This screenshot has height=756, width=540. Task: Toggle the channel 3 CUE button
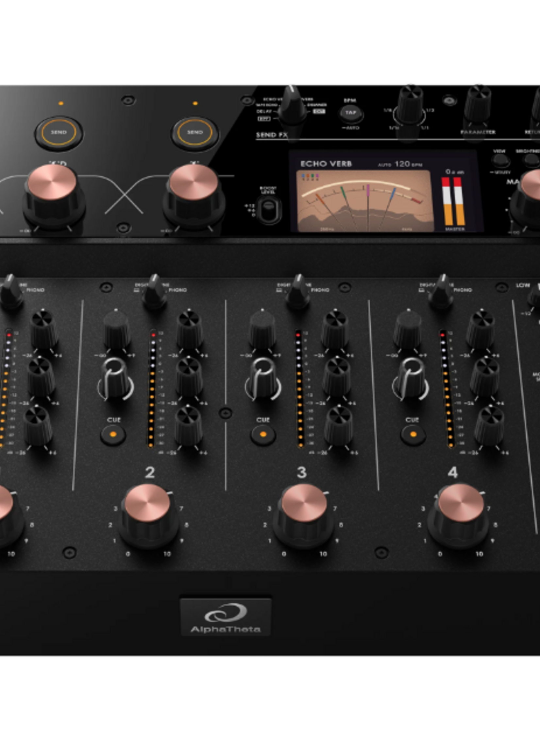click(x=263, y=434)
